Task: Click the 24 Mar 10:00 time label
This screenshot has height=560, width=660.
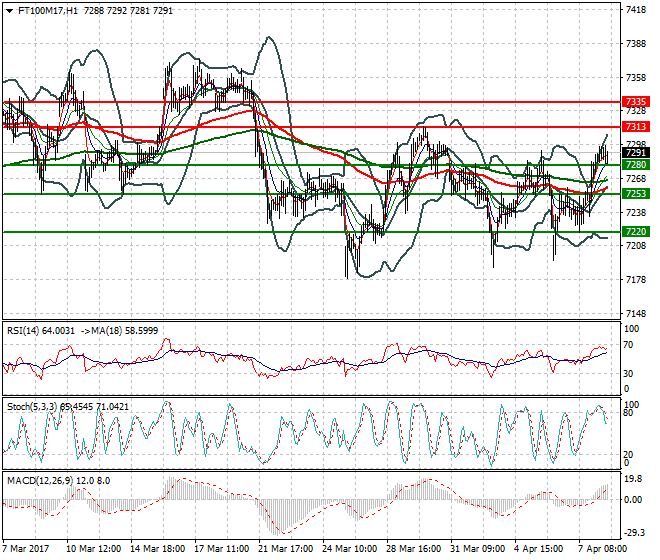Action: pos(349,549)
